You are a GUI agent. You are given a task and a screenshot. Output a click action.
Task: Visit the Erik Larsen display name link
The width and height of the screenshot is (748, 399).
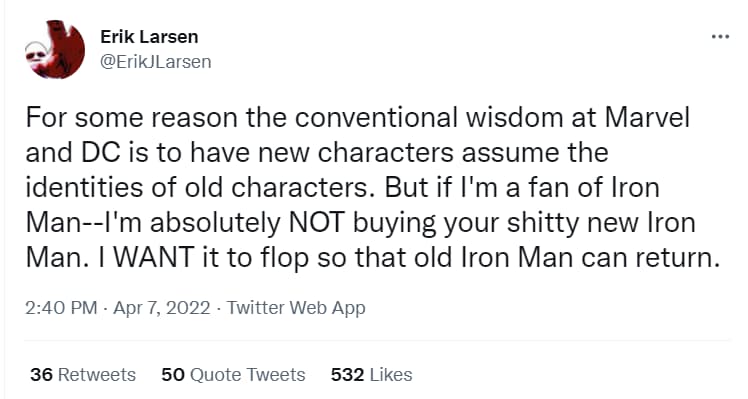[x=149, y=37]
